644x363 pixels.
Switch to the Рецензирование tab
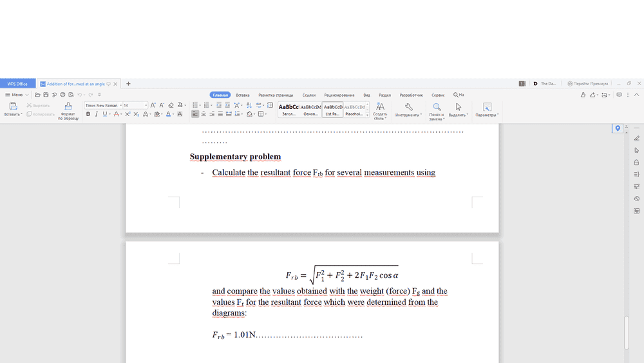pos(339,95)
